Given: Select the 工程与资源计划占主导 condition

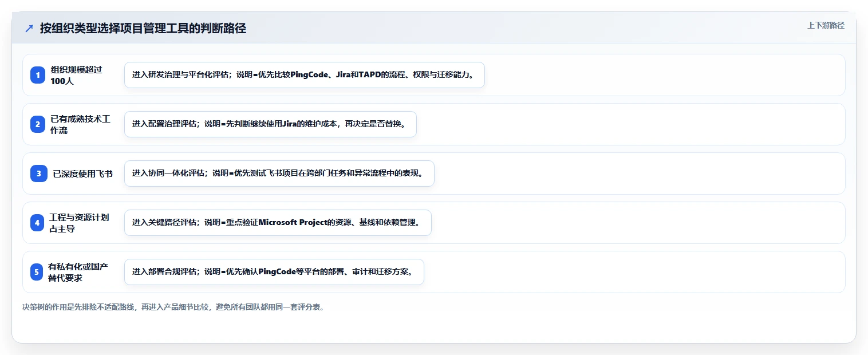Looking at the screenshot, I should (79, 223).
